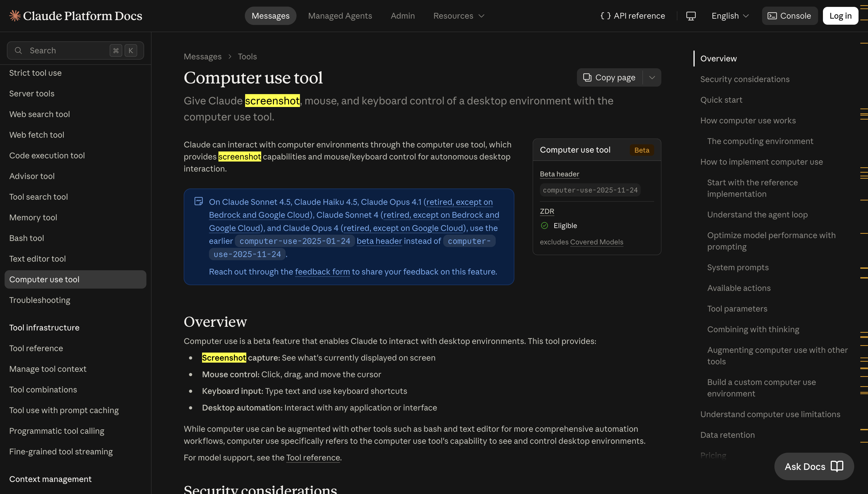Switch to the Managed Agents tab

pos(340,16)
